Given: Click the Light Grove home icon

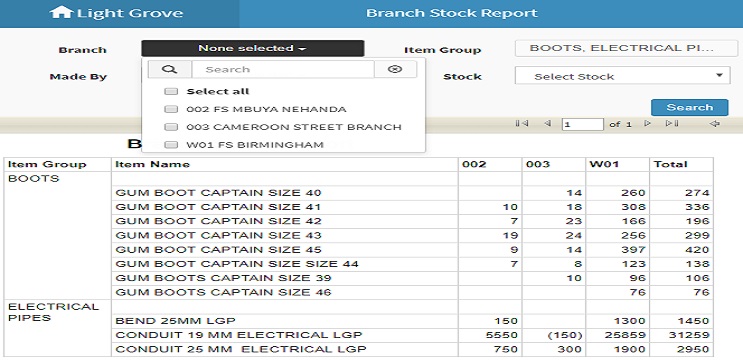Looking at the screenshot, I should click(x=61, y=12).
